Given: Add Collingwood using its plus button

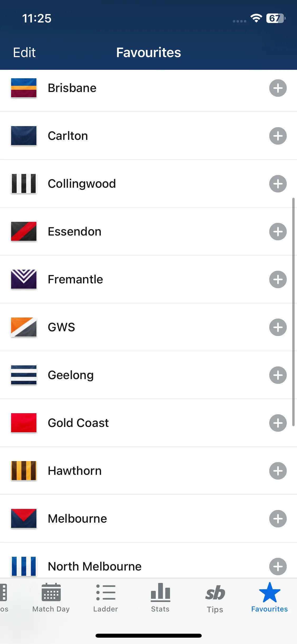Looking at the screenshot, I should [278, 184].
